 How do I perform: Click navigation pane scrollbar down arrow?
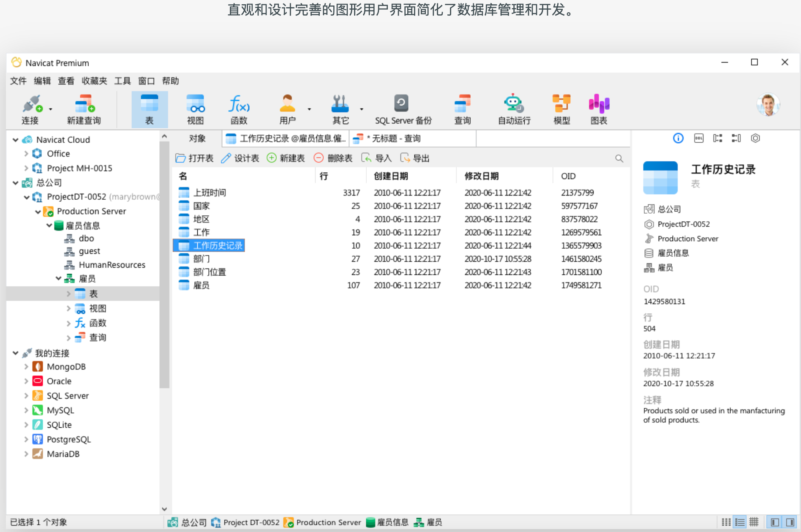point(164,509)
